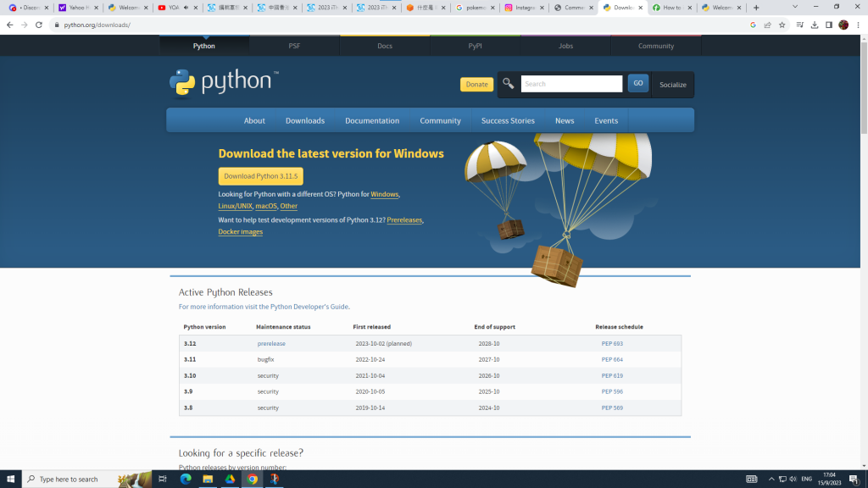Open the Events menu item
868x488 pixels.
click(x=606, y=120)
